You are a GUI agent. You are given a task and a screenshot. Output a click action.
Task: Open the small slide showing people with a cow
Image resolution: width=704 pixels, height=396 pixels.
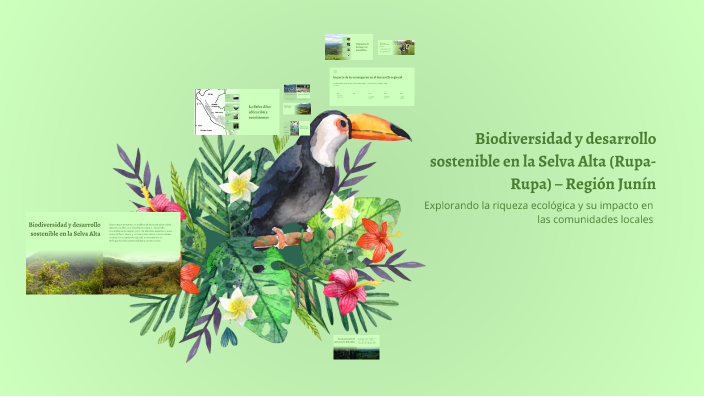[396, 47]
